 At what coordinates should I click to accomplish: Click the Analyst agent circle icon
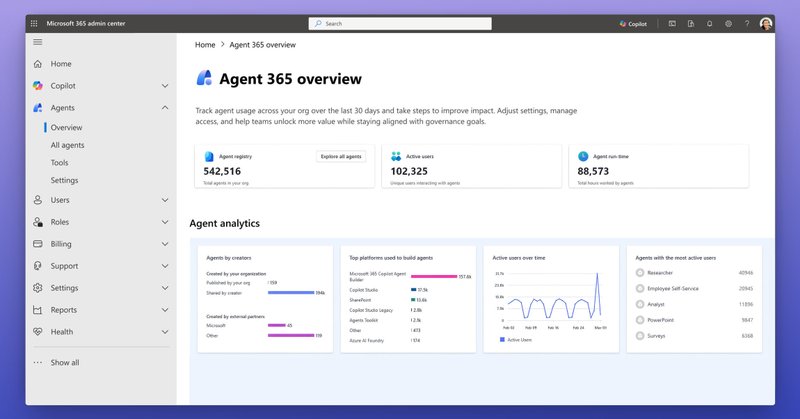tap(640, 305)
